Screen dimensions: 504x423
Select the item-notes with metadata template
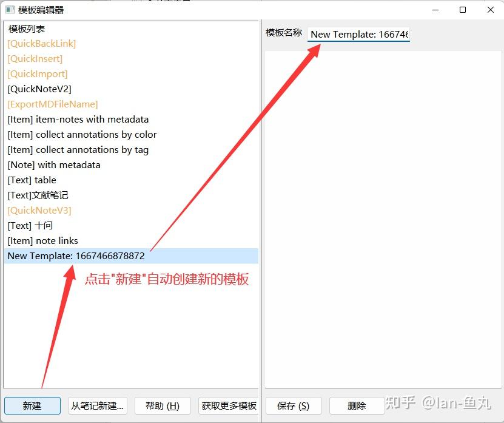(78, 119)
